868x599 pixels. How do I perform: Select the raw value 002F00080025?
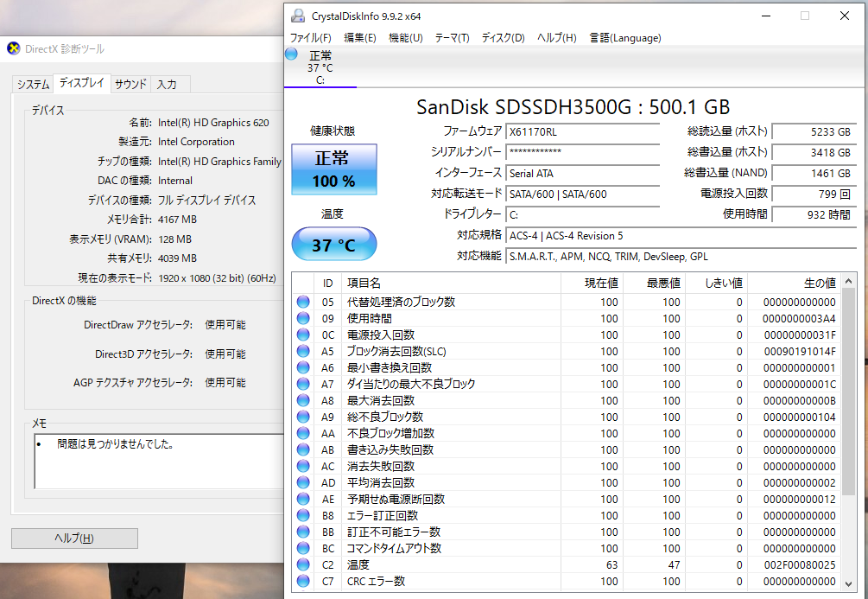click(x=800, y=565)
